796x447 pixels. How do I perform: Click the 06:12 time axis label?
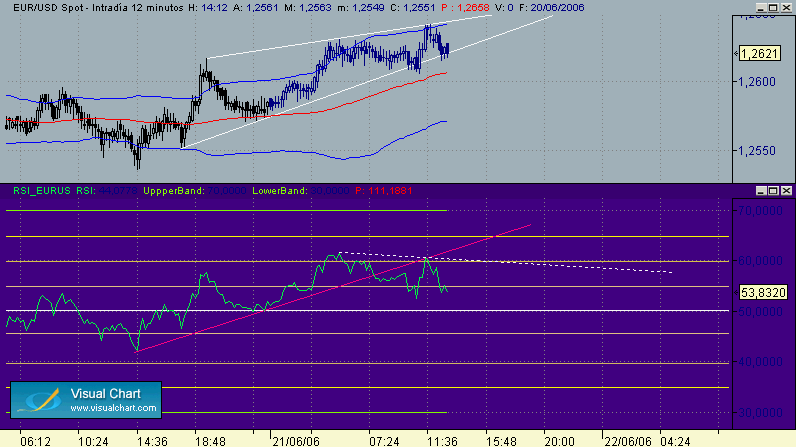pyautogui.click(x=36, y=441)
